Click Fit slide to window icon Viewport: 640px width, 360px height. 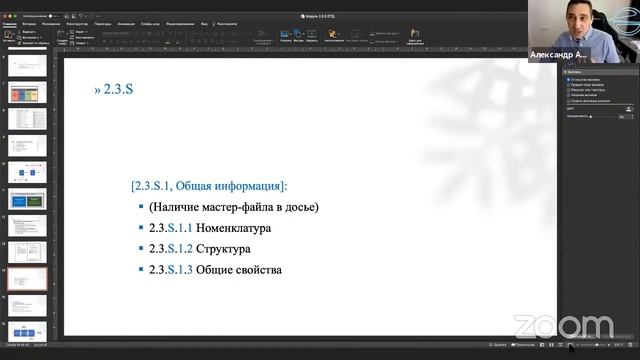[x=630, y=345]
